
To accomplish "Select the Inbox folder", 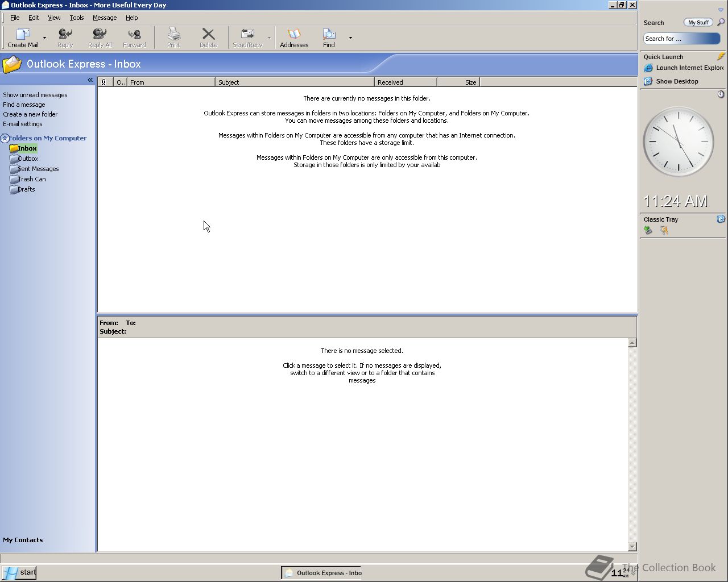I will [23, 148].
